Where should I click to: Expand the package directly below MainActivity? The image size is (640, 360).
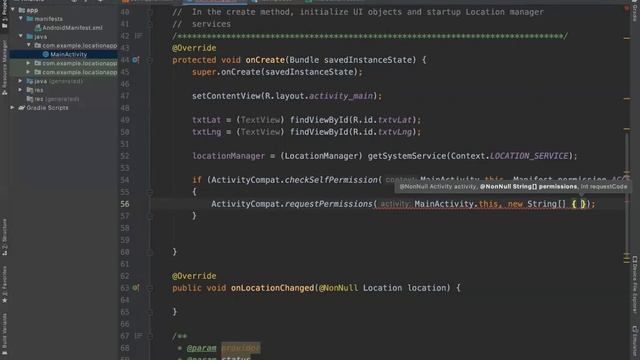tap(29, 63)
